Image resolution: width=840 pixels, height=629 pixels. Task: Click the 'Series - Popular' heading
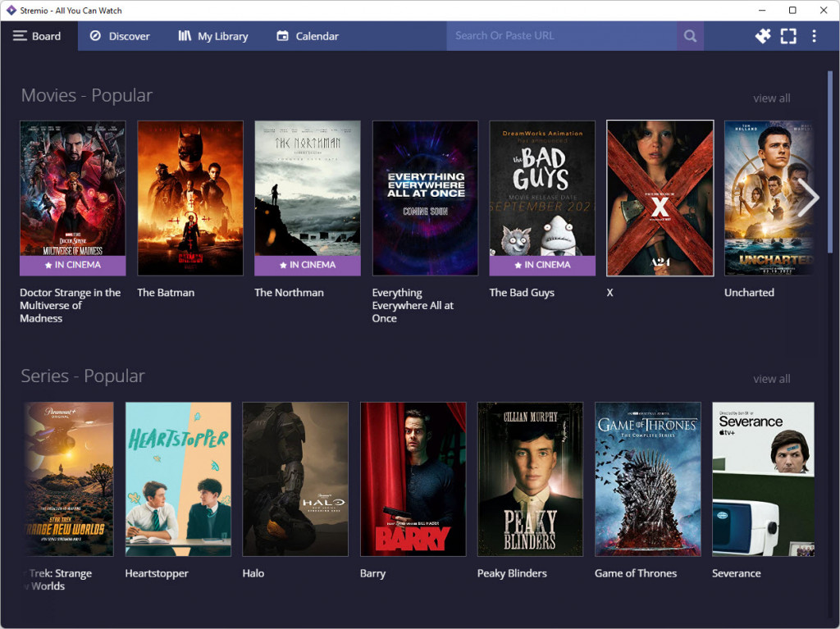(x=83, y=376)
